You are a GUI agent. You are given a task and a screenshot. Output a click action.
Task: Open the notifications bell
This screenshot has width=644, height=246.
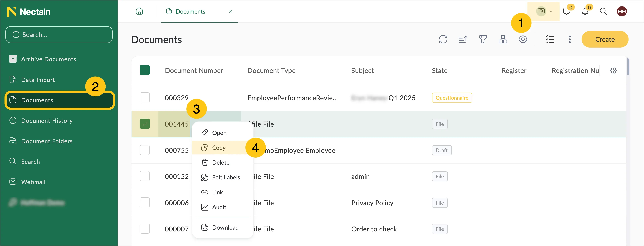click(585, 11)
